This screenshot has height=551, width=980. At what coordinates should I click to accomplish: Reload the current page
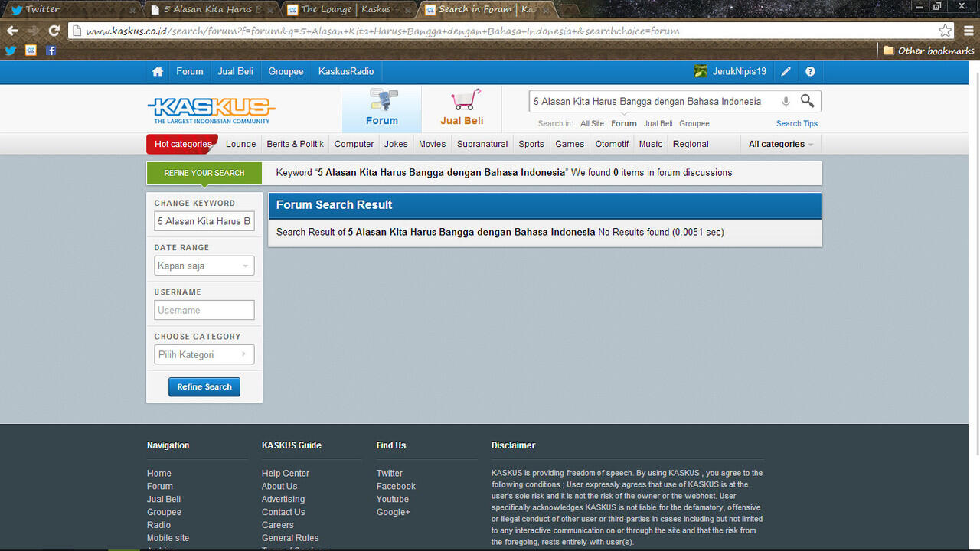point(54,31)
